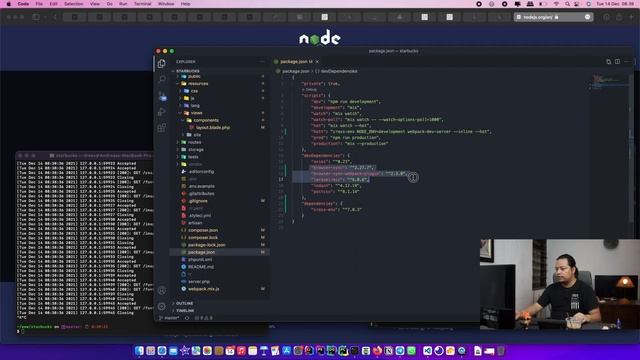Click the errors and warnings status bar indicator
The width and height of the screenshot is (640, 360).
pos(203,318)
